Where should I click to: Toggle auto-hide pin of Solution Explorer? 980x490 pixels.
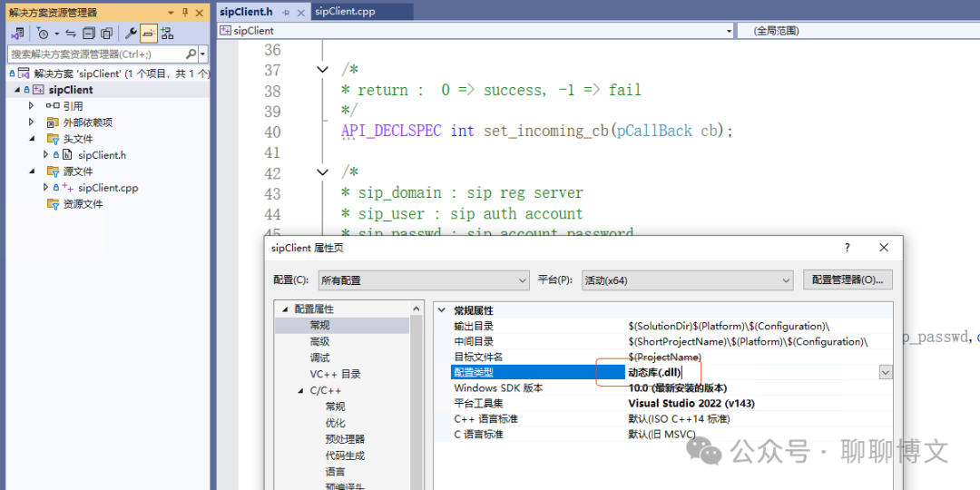coord(185,13)
